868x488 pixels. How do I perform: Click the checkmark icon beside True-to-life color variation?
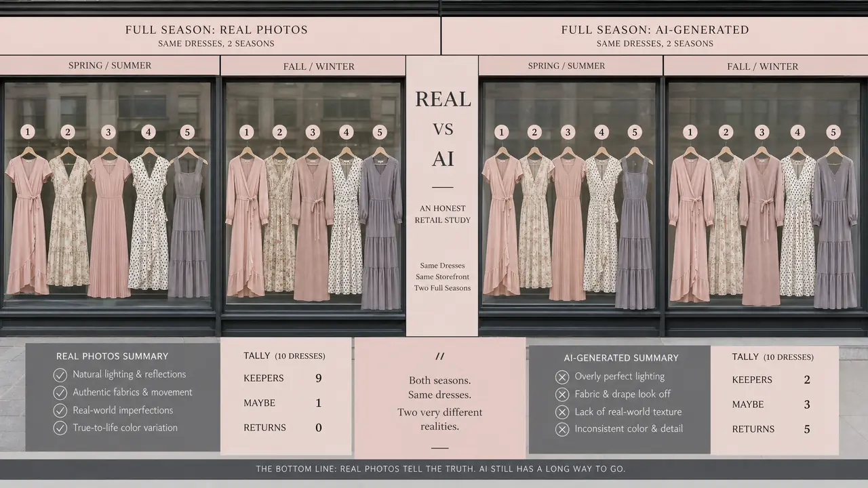[60, 428]
